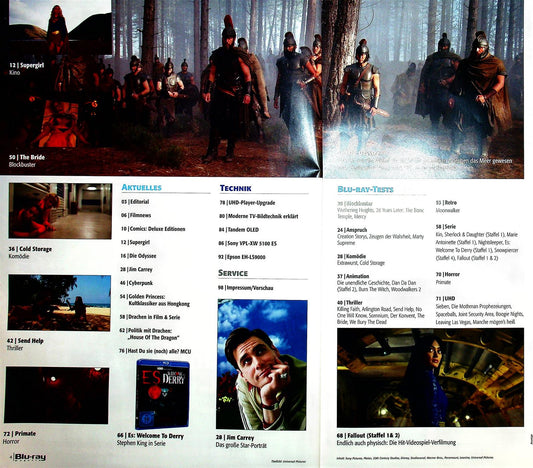Click the '36 | Cold Storage' caption
This screenshot has width=533, height=468.
point(30,249)
